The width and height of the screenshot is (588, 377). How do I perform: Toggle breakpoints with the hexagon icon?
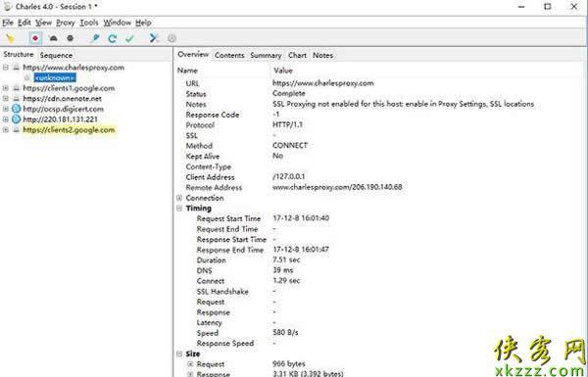[x=71, y=38]
